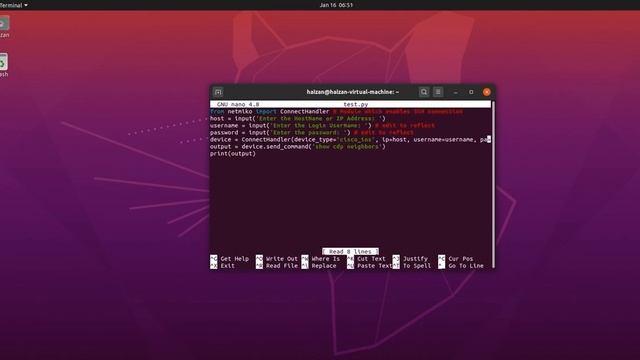
Task: Click the line starting with 'password = input'
Action: [312, 132]
